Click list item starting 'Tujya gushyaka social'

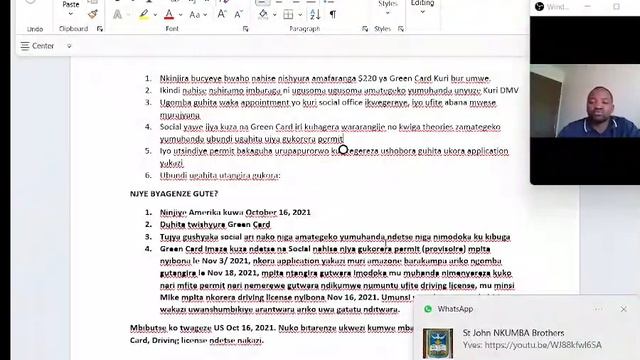pos(335,237)
